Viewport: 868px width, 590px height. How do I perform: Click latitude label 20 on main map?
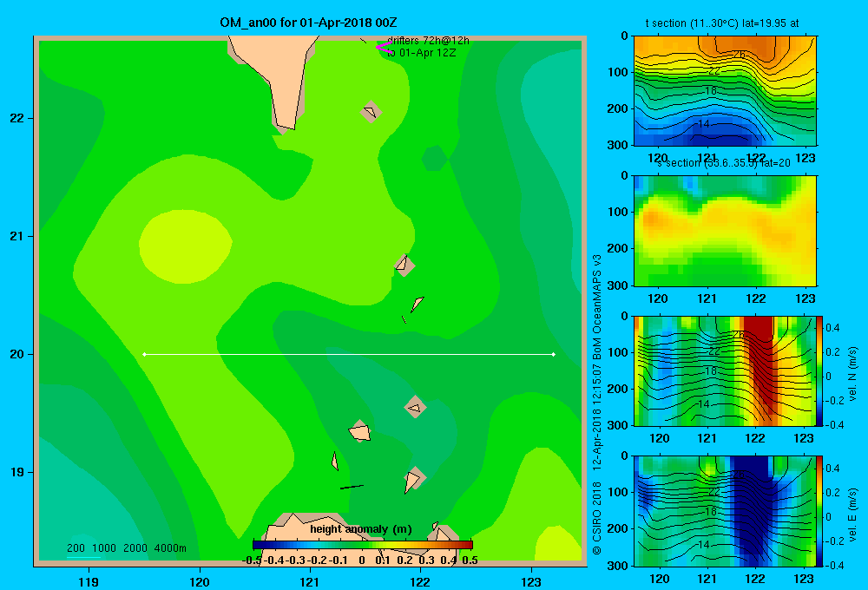click(17, 354)
